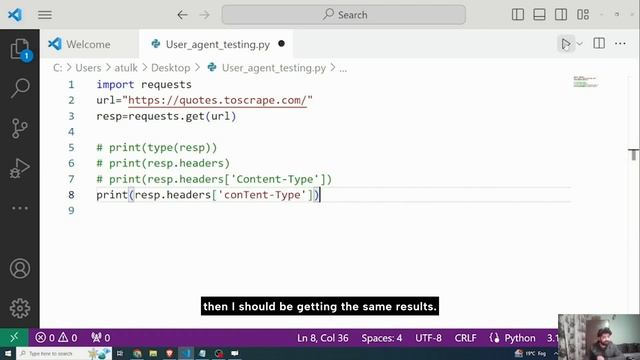Open Task View on the taskbar
This screenshot has height=360, width=640.
coord(120,353)
